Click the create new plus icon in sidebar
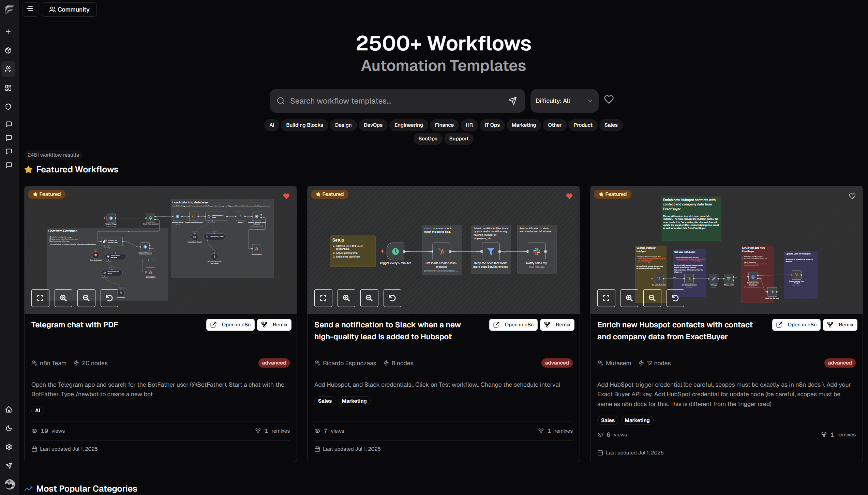The image size is (868, 495). coord(9,31)
